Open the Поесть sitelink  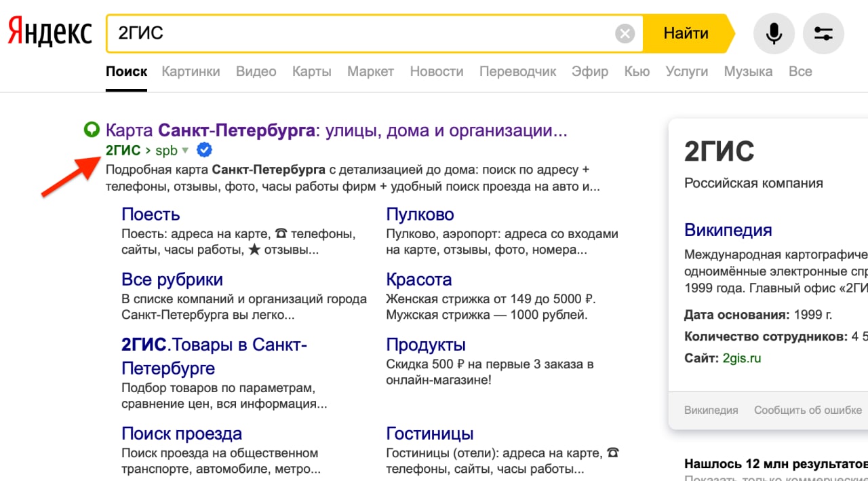151,214
